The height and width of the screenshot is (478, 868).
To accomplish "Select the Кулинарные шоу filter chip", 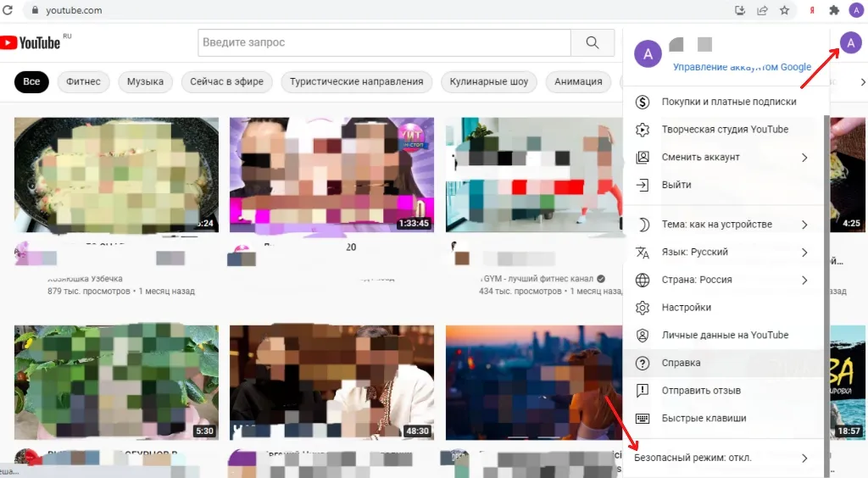I will [x=489, y=82].
